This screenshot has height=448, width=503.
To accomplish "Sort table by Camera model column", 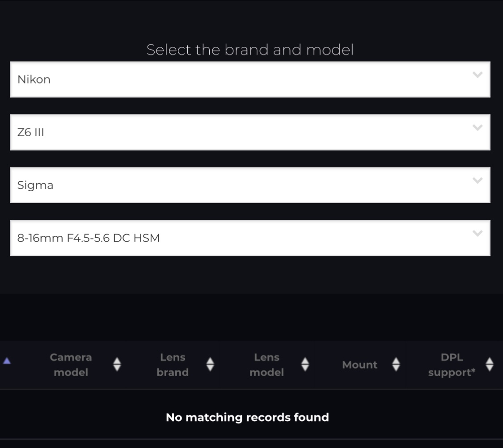I will click(71, 364).
